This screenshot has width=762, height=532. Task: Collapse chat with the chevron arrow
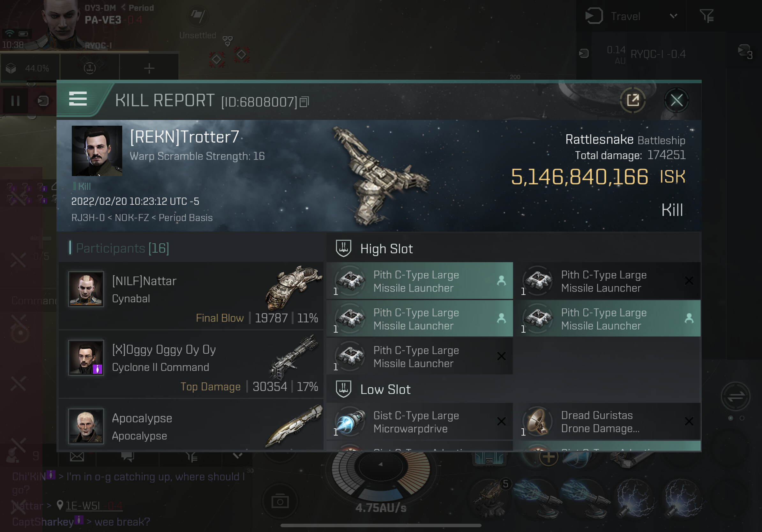(237, 455)
